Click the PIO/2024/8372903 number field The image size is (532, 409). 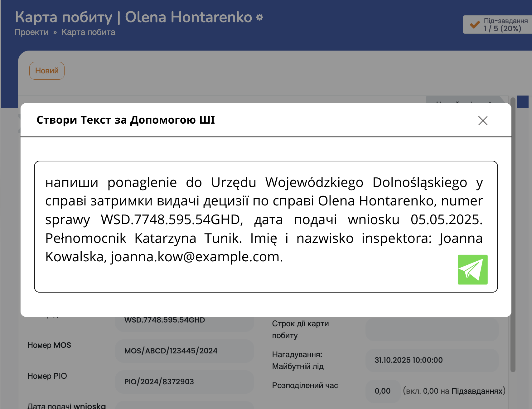click(184, 382)
